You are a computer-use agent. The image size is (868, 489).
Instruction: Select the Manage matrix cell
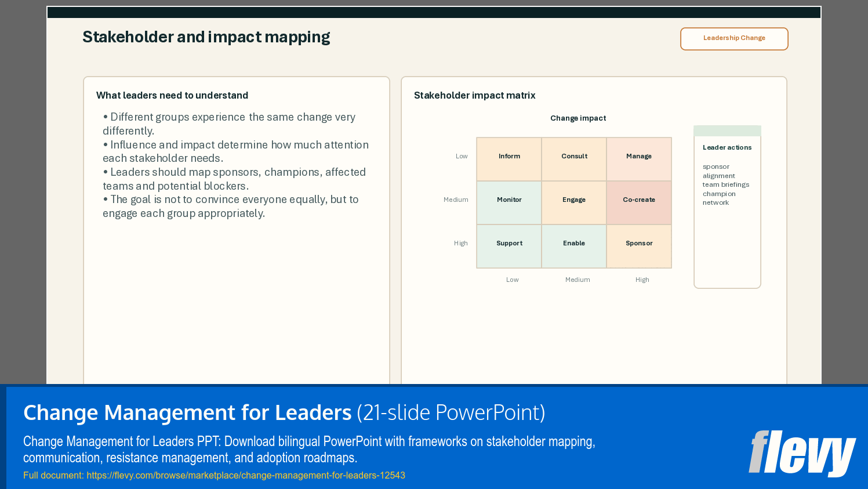coord(639,159)
